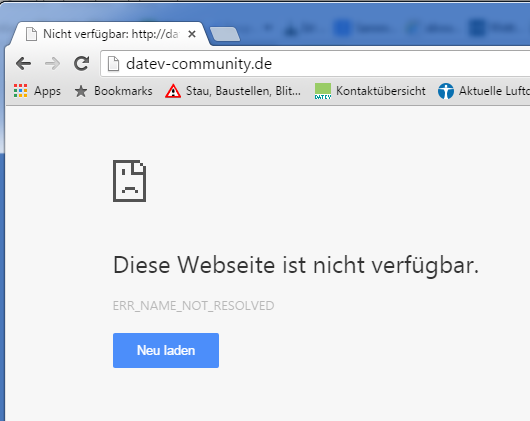Click the blue Aktuelle Luft bookmark icon
Image resolution: width=530 pixels, height=421 pixels.
coord(446,91)
